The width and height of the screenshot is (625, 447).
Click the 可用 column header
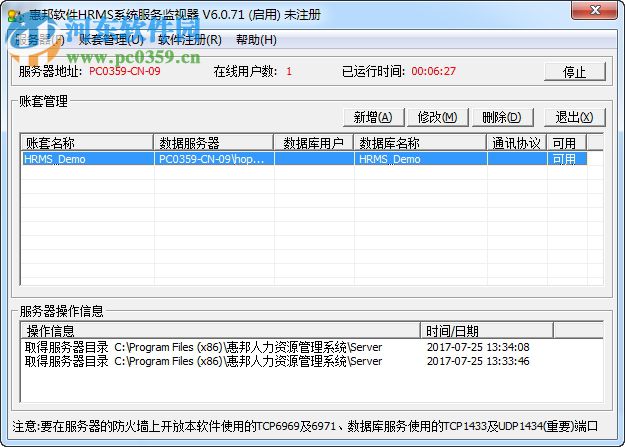pos(566,142)
